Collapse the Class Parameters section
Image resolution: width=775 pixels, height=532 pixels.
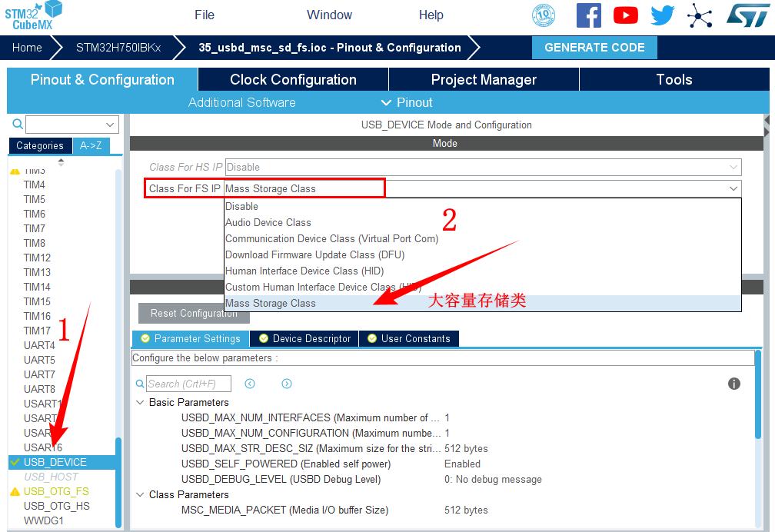point(140,494)
